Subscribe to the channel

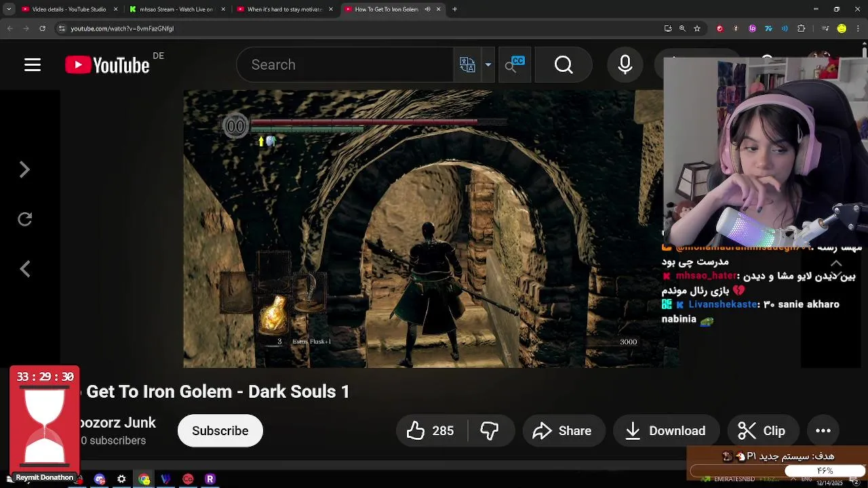(220, 431)
